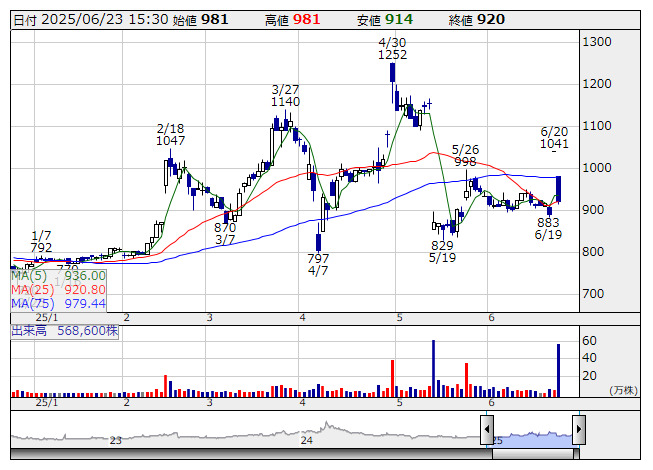Click the 1/7 792 annotation

point(41,241)
